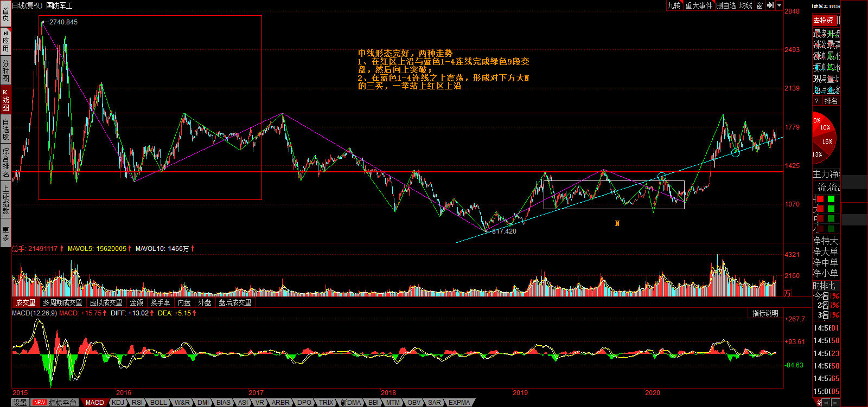Click 删自选 to remove from watchlist
The height and width of the screenshot is (407, 868).
726,5
